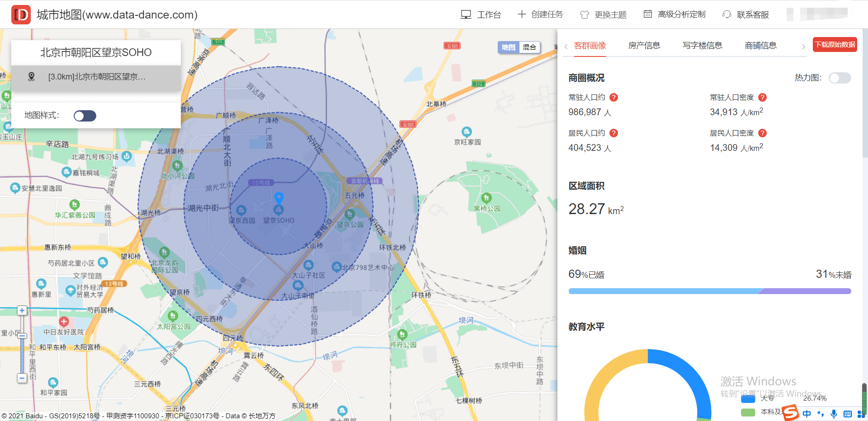Click the Sogou input method S icon
The image size is (868, 421).
coord(791,412)
